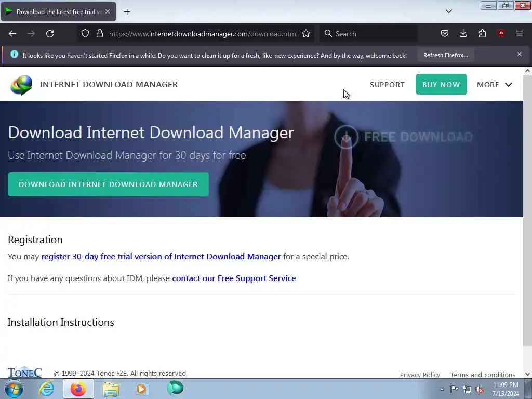532x399 pixels.
Task: View site security via the padlock icon
Action: 99,34
